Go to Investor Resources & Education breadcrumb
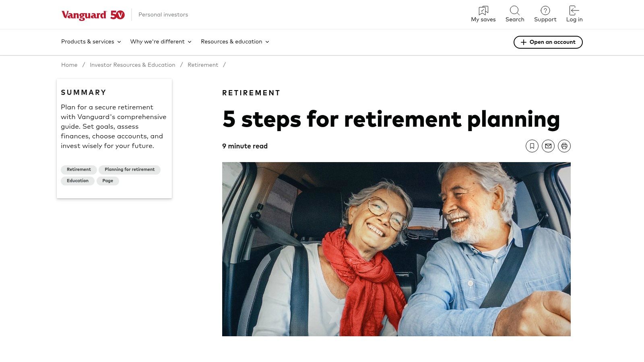Screen dimensions: 644x362 point(132,65)
